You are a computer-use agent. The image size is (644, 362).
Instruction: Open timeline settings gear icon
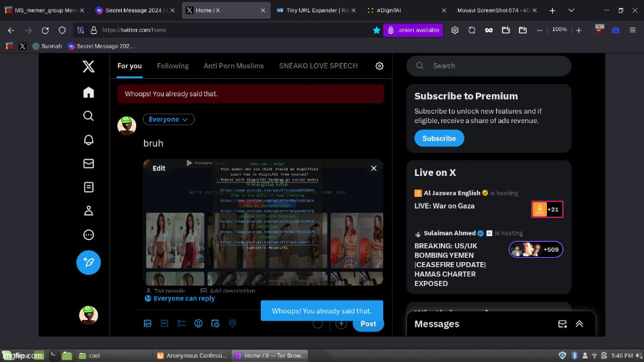379,66
